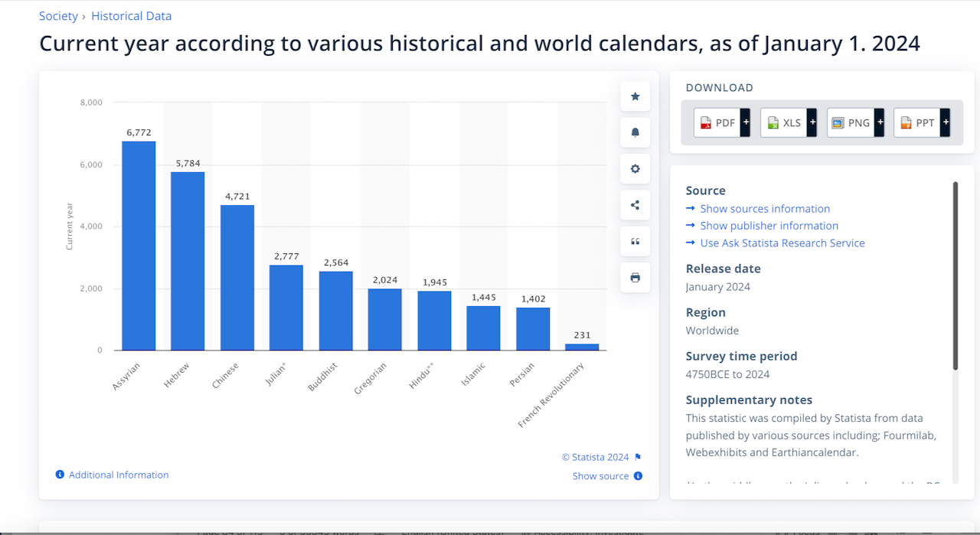Image resolution: width=980 pixels, height=535 pixels.
Task: Download the chart as PDF
Action: (x=717, y=122)
